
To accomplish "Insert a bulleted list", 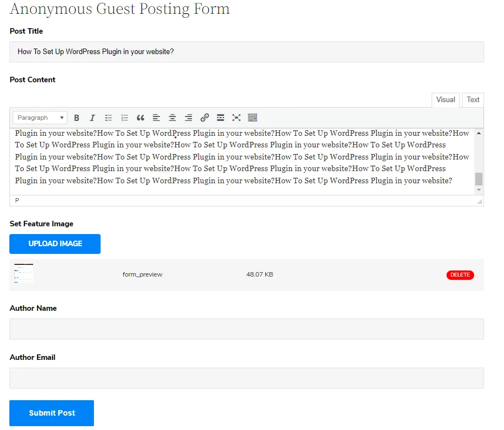I will click(x=108, y=118).
